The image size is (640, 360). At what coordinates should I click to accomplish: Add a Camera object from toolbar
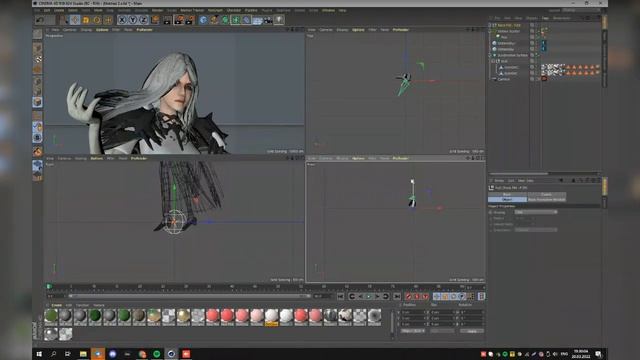pos(268,20)
